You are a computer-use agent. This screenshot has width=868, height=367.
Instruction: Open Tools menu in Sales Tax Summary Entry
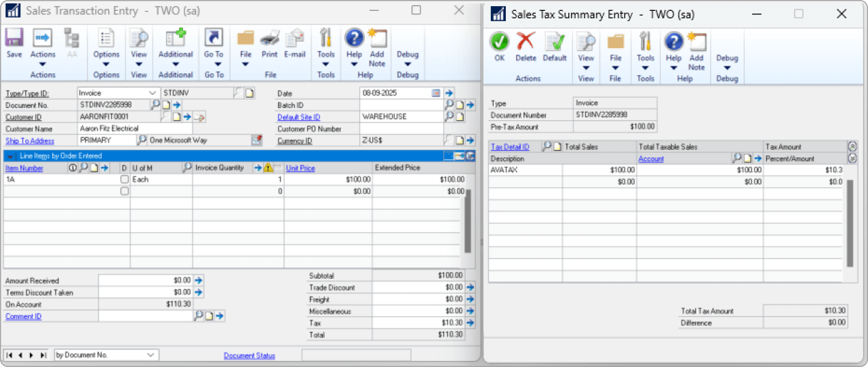[x=646, y=52]
